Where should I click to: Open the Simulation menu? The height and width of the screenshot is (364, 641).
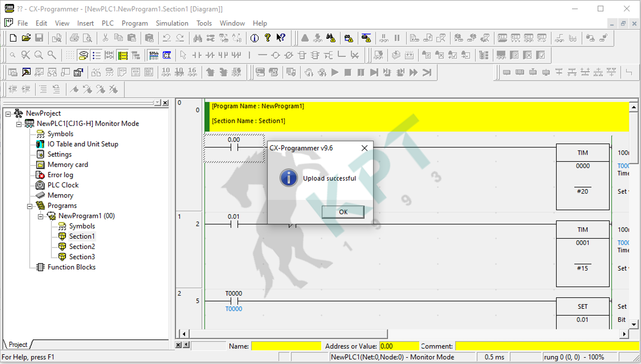point(172,23)
